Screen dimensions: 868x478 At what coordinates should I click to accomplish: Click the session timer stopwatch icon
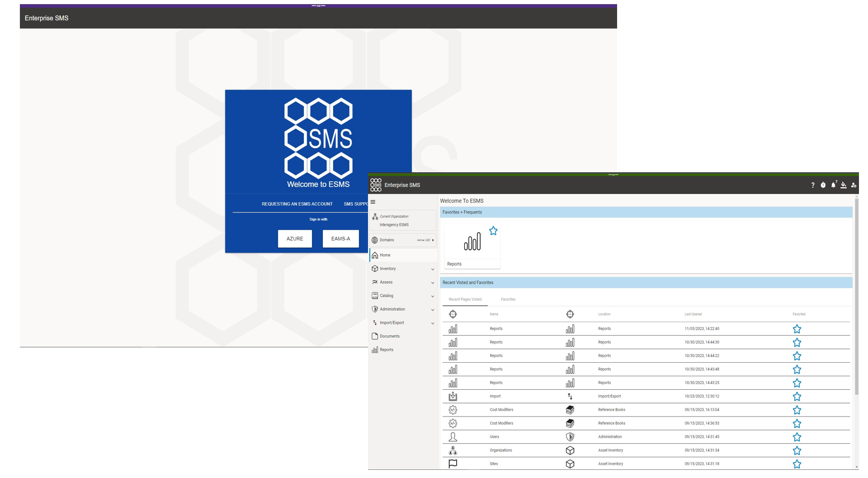pos(823,185)
